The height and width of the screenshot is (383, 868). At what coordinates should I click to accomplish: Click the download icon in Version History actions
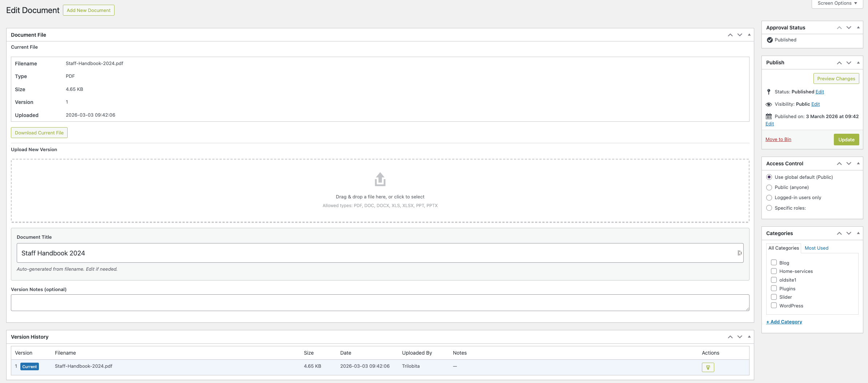tap(708, 367)
